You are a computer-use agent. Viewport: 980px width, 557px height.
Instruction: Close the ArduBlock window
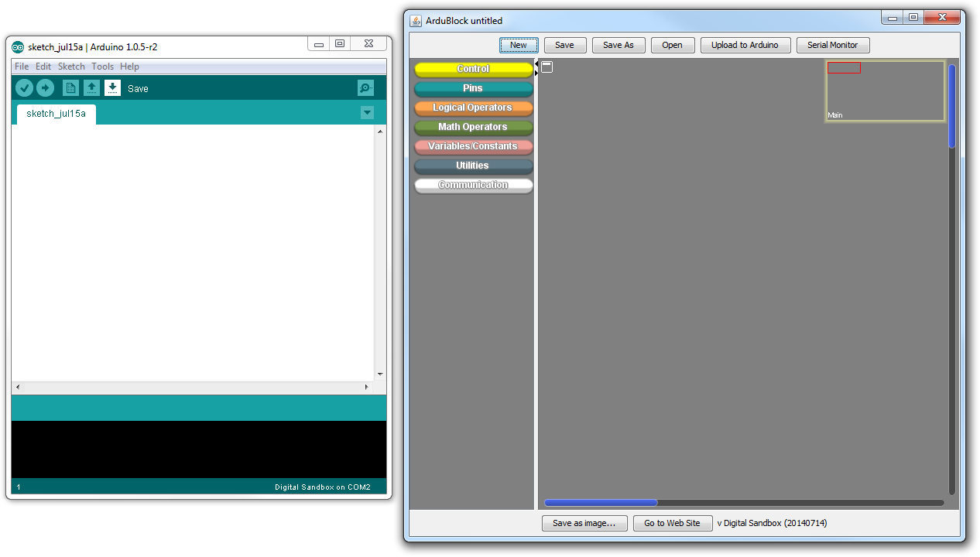pyautogui.click(x=942, y=18)
